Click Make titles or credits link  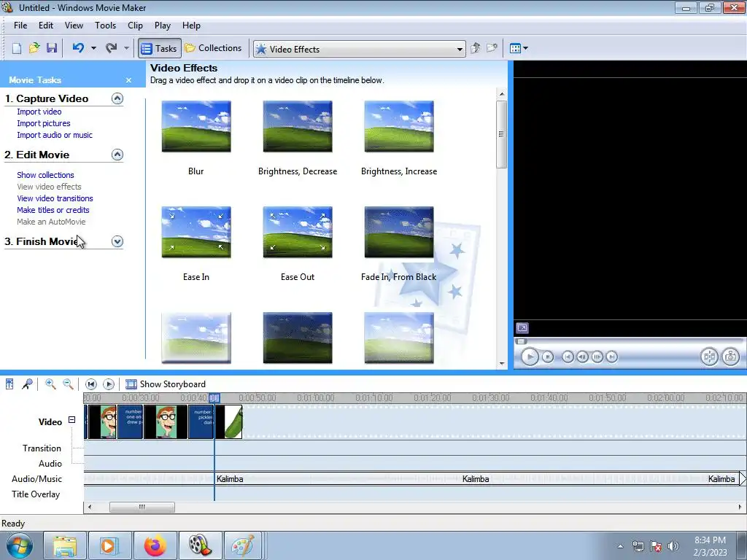coord(53,210)
